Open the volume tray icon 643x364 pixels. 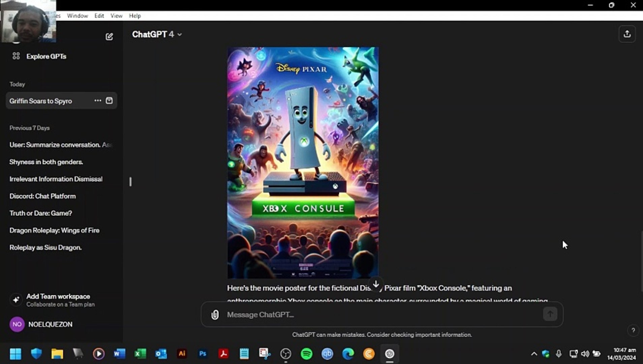coord(585,354)
